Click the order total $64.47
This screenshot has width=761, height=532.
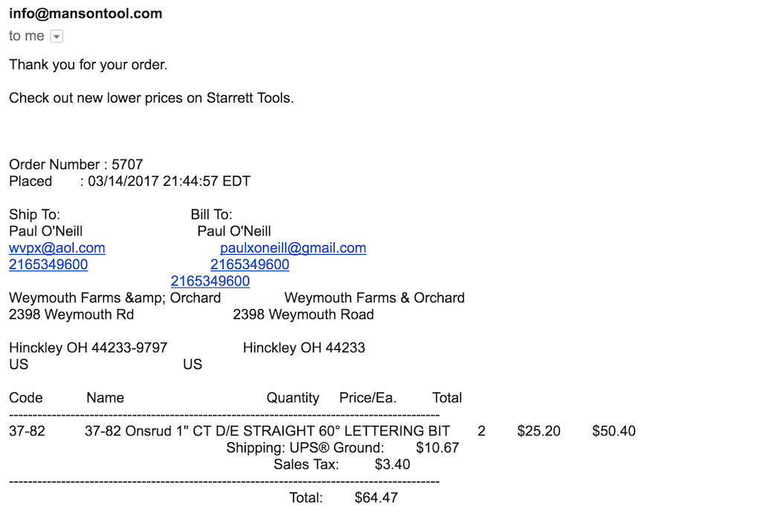click(376, 498)
